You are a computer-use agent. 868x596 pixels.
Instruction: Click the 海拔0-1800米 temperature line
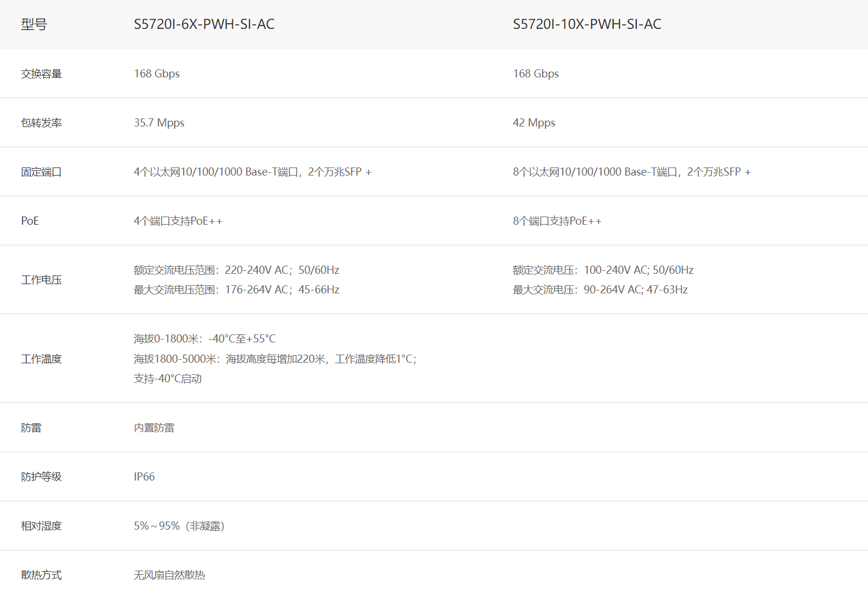205,339
